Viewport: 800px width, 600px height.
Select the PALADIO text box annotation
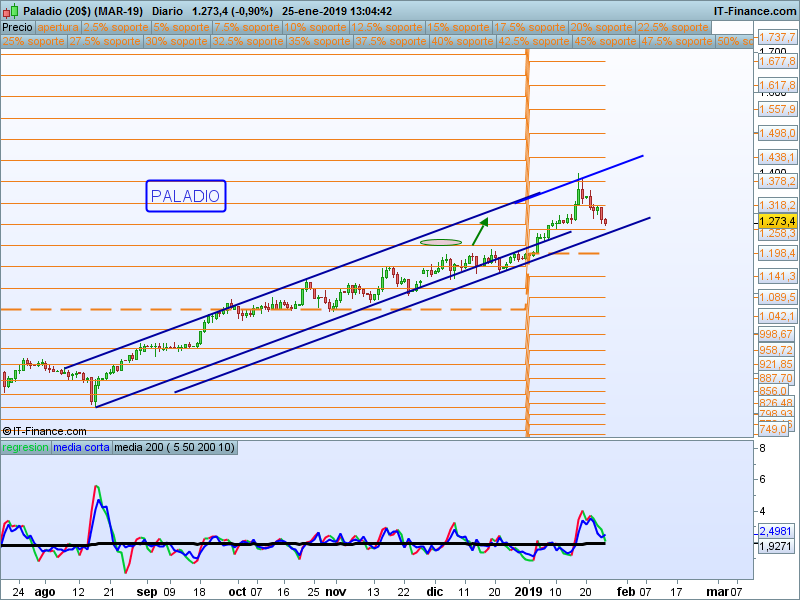coord(185,196)
